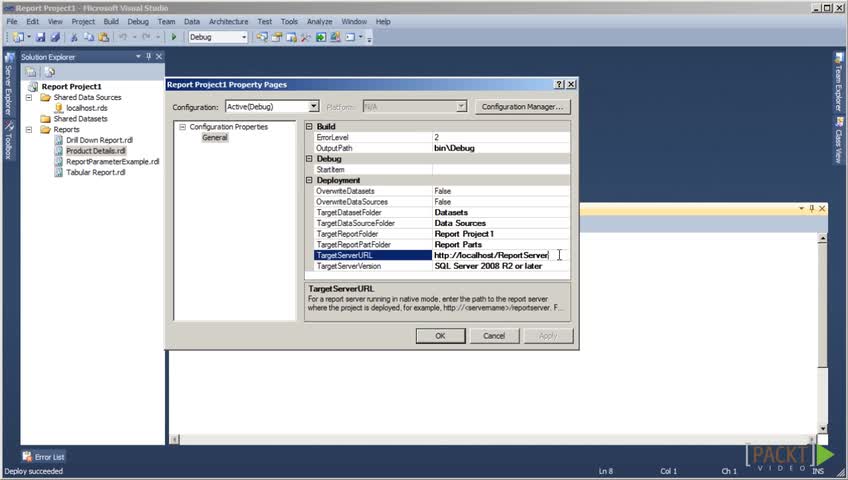Open the Solution Explorer Properties icon
This screenshot has width=848, height=480.
click(31, 72)
